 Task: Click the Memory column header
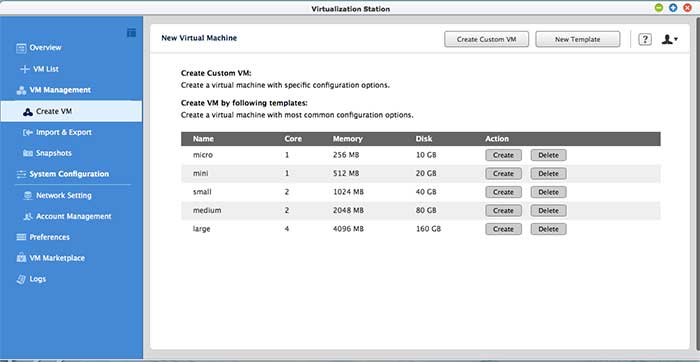(x=347, y=139)
